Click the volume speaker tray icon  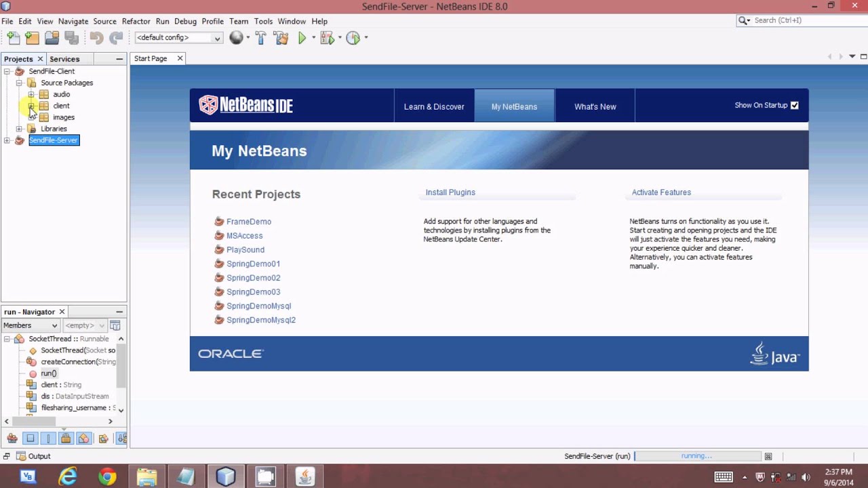click(806, 477)
